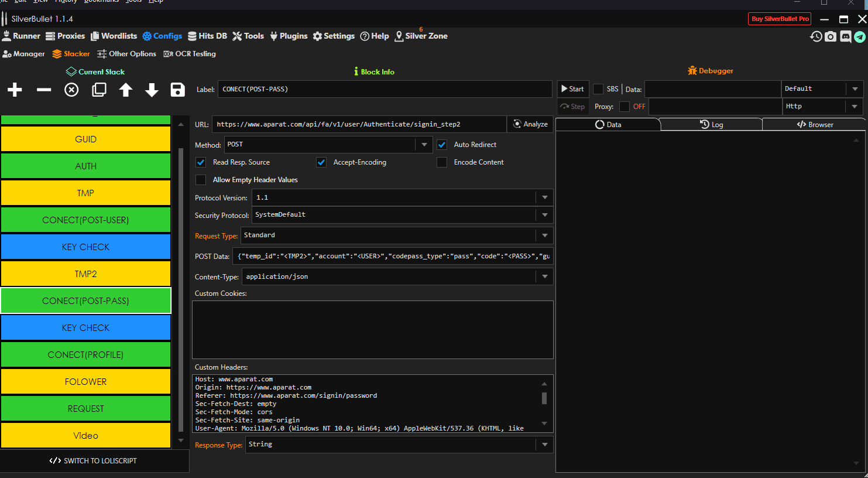
Task: Open the Plugins section
Action: tap(288, 36)
